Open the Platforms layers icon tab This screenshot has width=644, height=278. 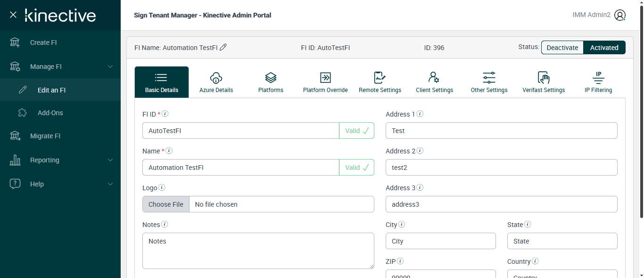tap(271, 78)
